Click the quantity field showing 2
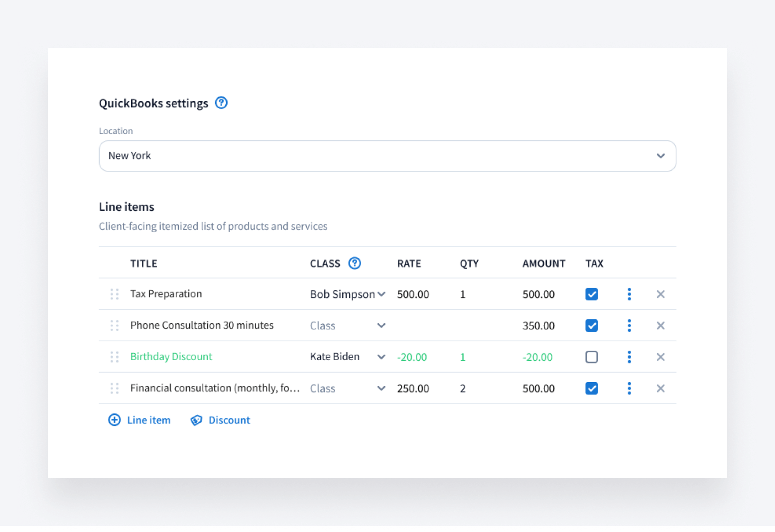 point(463,389)
